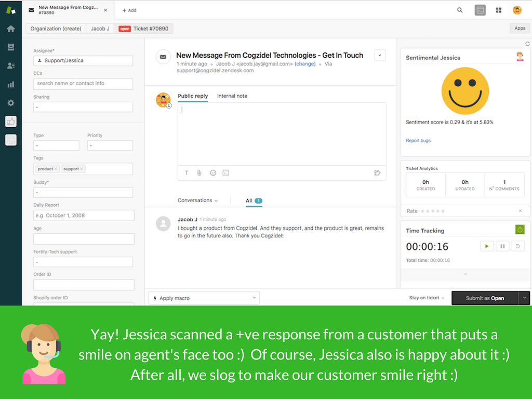Expand the Apply macro dropdown
The height and width of the screenshot is (399, 532).
pos(204,298)
